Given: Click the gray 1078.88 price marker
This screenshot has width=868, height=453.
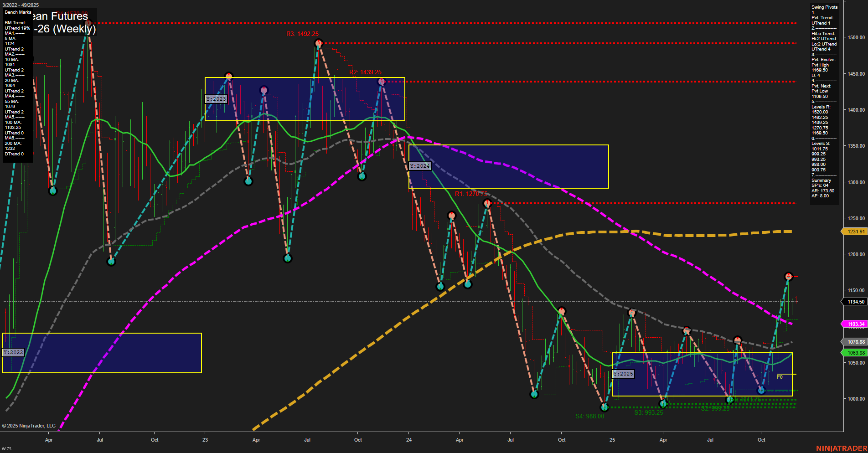Looking at the screenshot, I should click(855, 340).
